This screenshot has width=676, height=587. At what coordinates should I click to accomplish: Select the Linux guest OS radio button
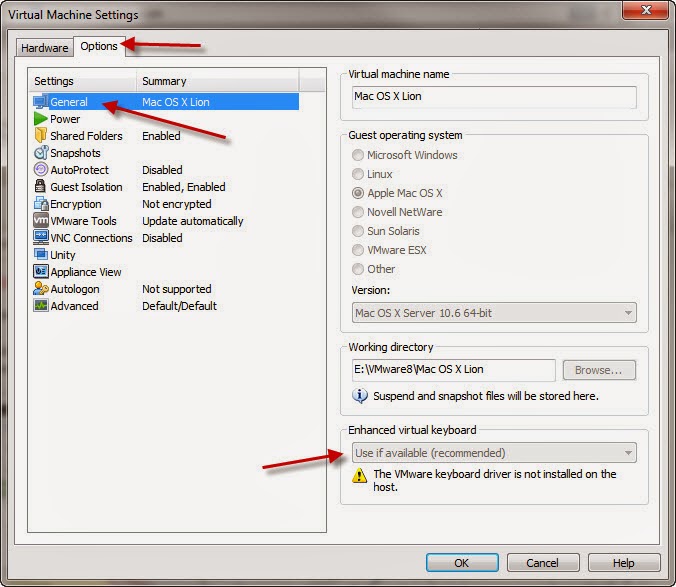pyautogui.click(x=358, y=174)
